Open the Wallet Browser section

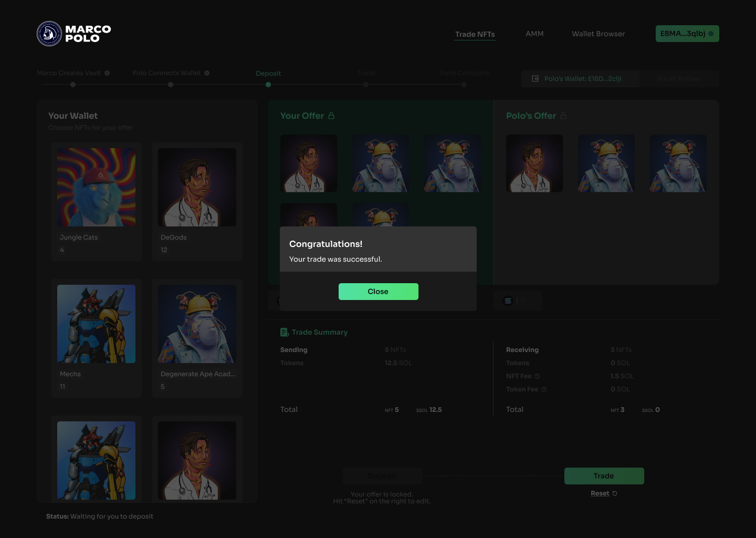(598, 34)
